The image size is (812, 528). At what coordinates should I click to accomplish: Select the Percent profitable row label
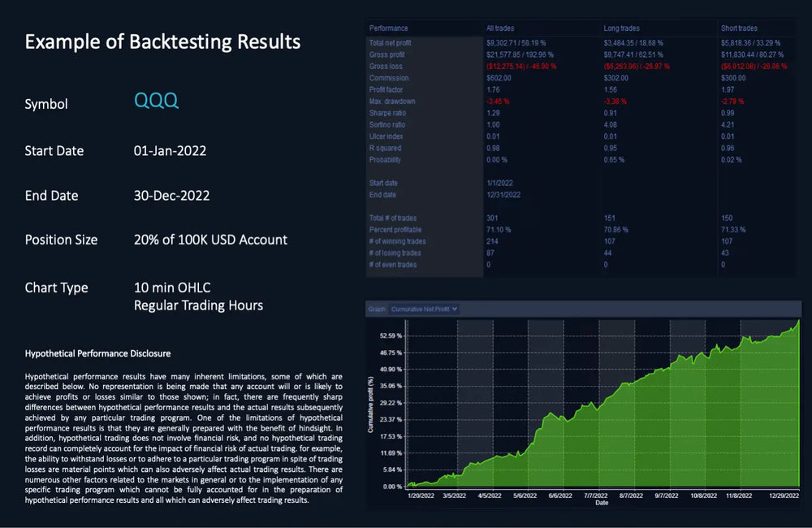click(395, 230)
